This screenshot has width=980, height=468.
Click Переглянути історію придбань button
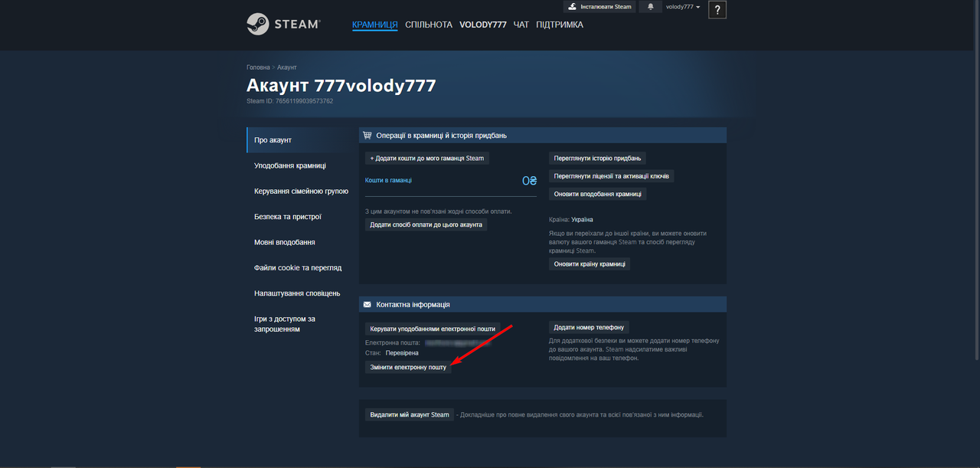pyautogui.click(x=597, y=158)
